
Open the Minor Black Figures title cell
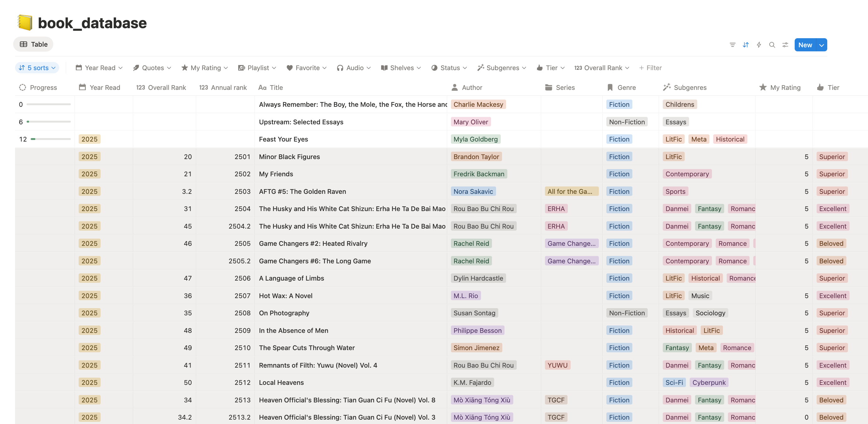pos(289,157)
